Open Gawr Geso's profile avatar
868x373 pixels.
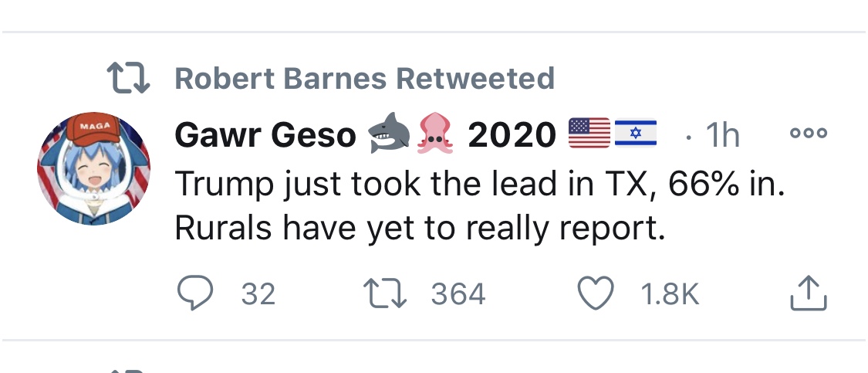pyautogui.click(x=93, y=169)
